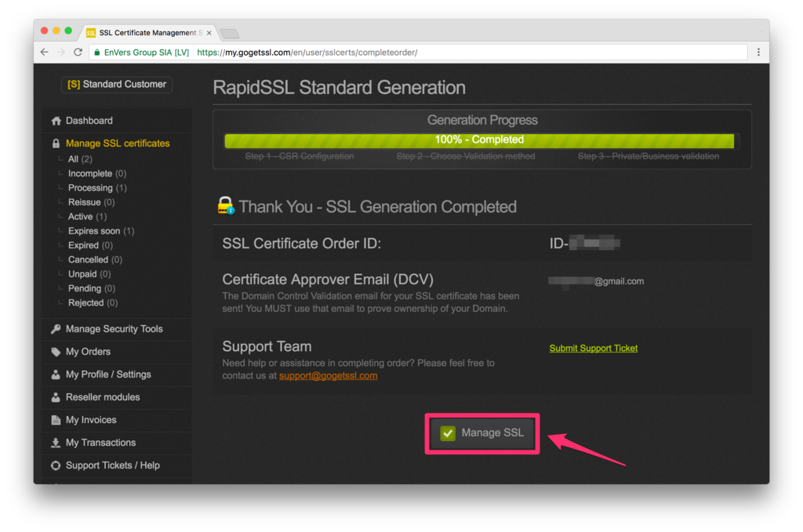Viewport: 803px width, 532px height.
Task: Reload the page with the refresh icon
Action: (78, 52)
